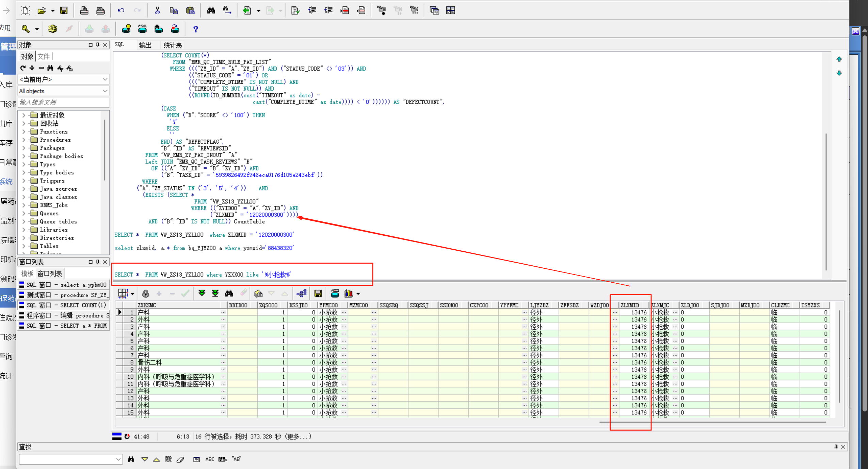Switch to the 输出 tab
Screen dimensions: 868x469
tap(145, 45)
